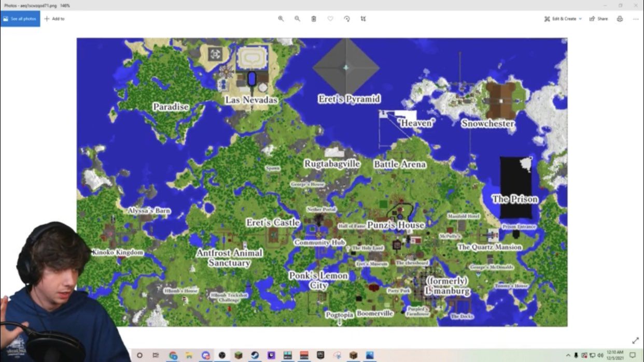Image resolution: width=644 pixels, height=362 pixels.
Task: Click the "George's McDonalds" map label
Action: [x=492, y=267]
